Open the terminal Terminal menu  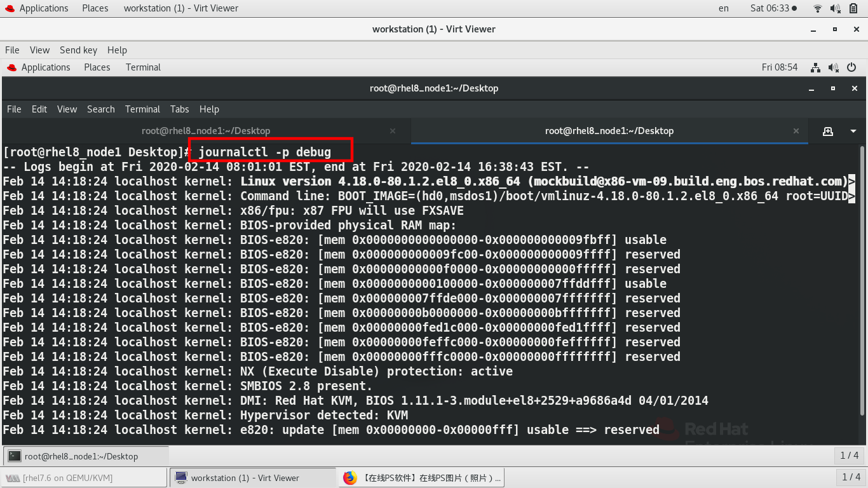pyautogui.click(x=142, y=109)
